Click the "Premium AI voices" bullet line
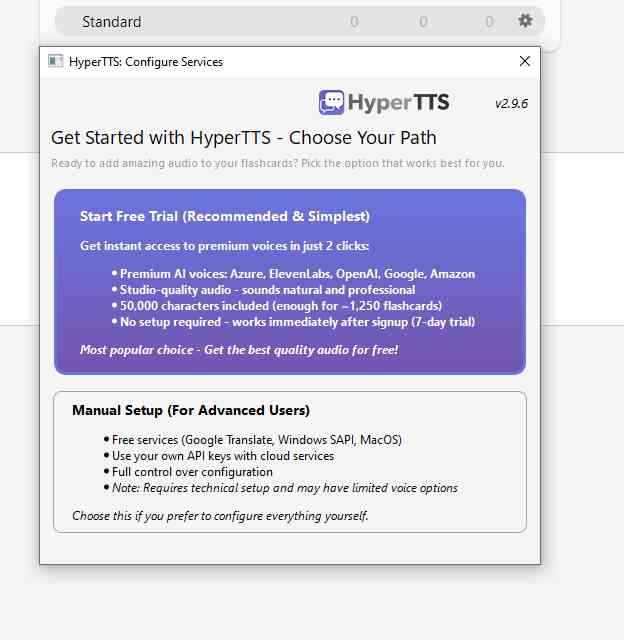This screenshot has height=640, width=624. click(x=297, y=274)
